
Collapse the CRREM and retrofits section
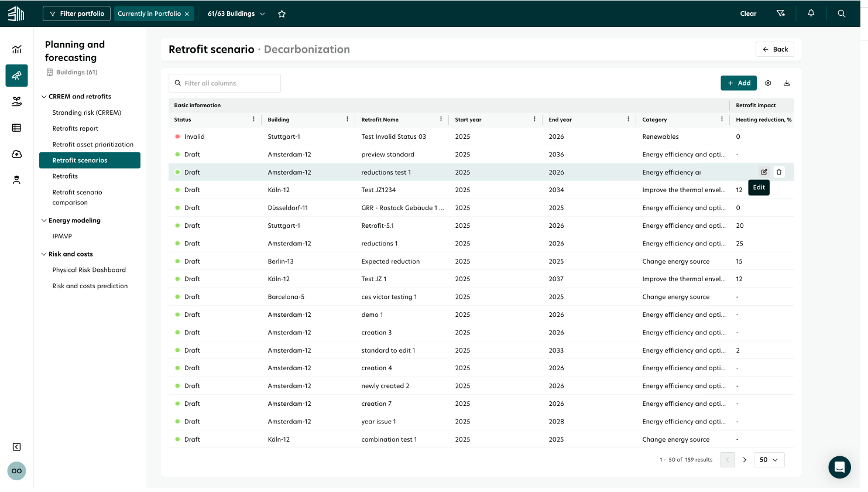point(44,97)
